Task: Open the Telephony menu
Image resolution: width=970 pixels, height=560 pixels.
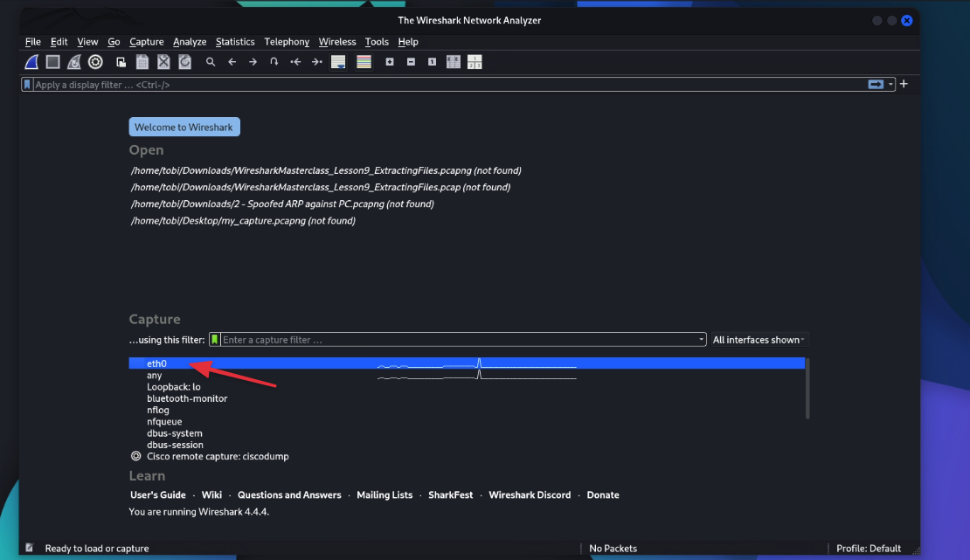Action: pyautogui.click(x=287, y=42)
